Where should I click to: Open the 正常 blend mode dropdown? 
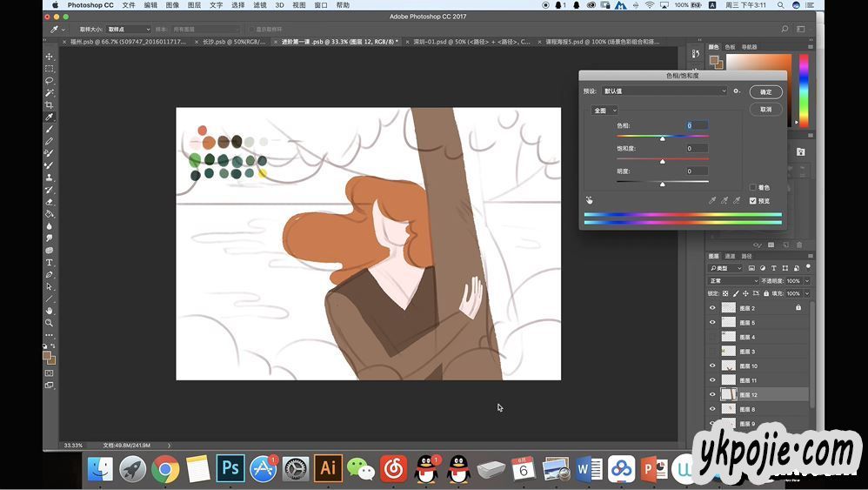734,281
